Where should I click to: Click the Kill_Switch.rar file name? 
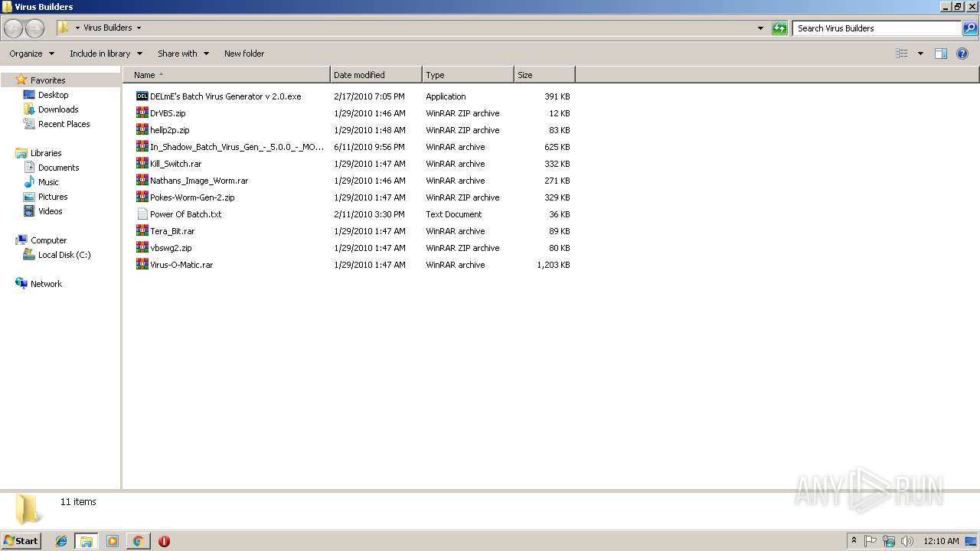tap(176, 164)
